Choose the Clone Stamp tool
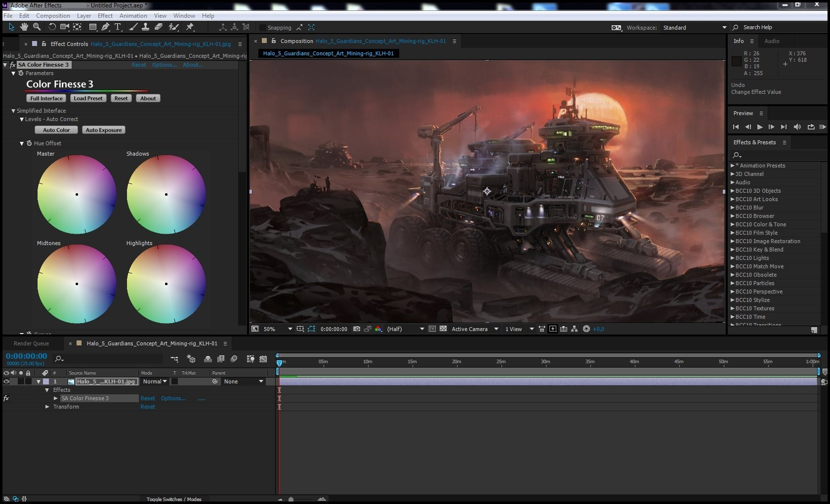830x504 pixels. 146,27
